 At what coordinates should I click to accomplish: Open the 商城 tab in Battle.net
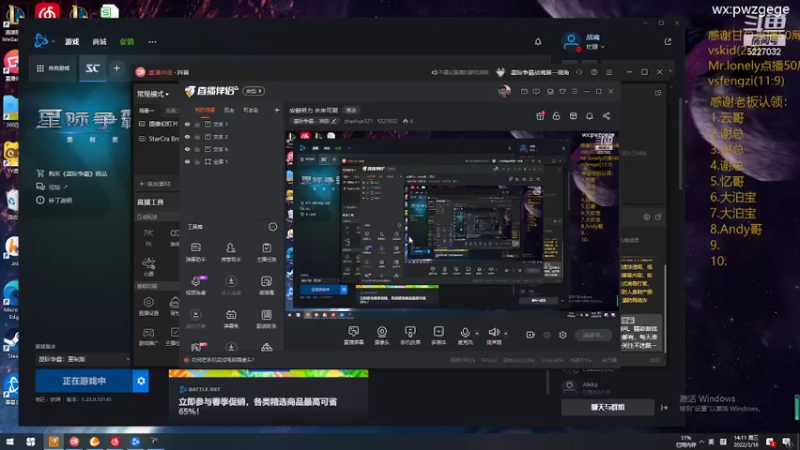[x=99, y=42]
